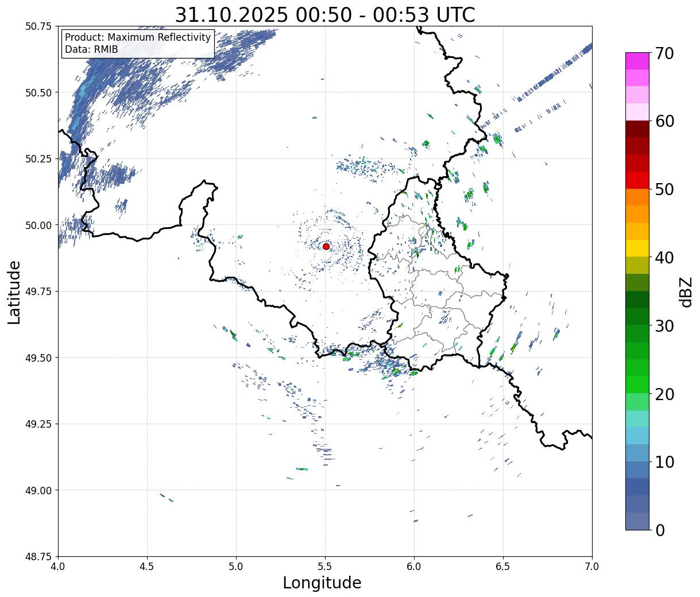Click the latitude tick label '49.00'

point(38,490)
